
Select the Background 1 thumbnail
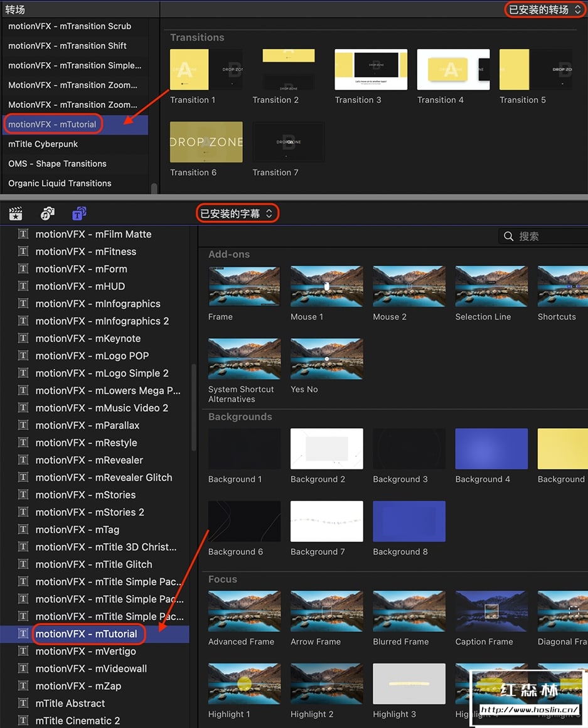(244, 449)
